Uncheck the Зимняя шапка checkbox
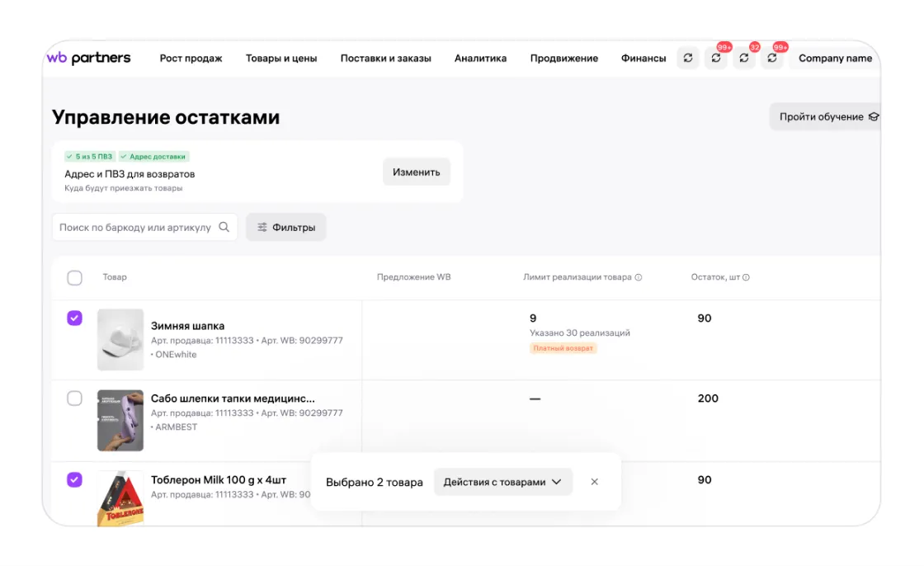Image resolution: width=924 pixels, height=566 pixels. coord(74,318)
